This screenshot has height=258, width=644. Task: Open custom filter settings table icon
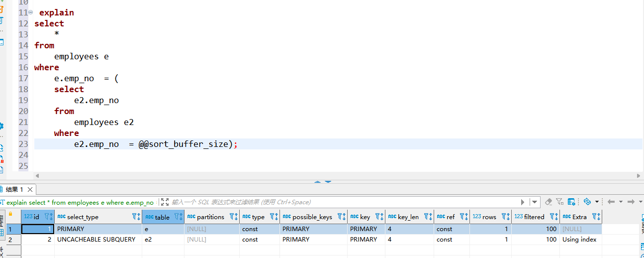[x=571, y=202]
